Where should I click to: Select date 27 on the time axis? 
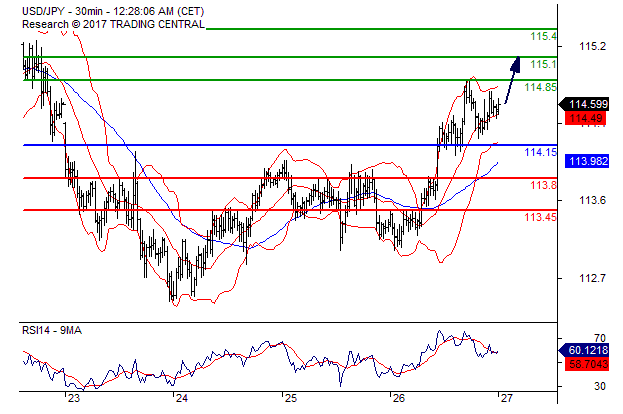coord(506,399)
